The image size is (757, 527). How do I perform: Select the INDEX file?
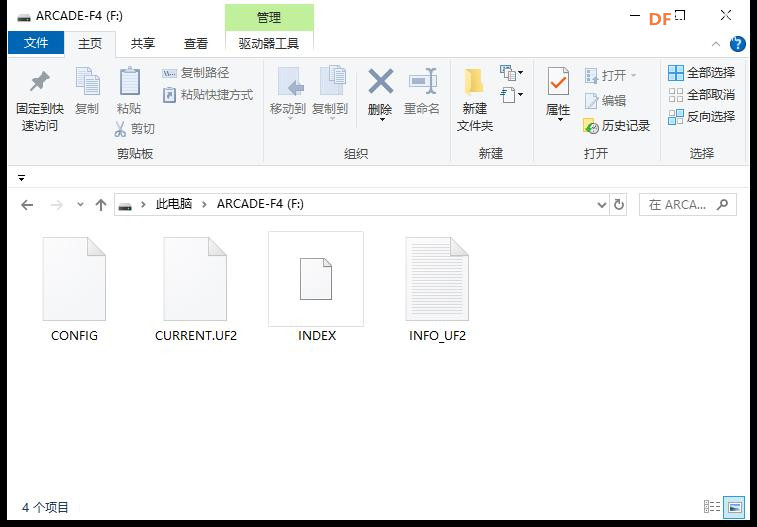(x=316, y=288)
